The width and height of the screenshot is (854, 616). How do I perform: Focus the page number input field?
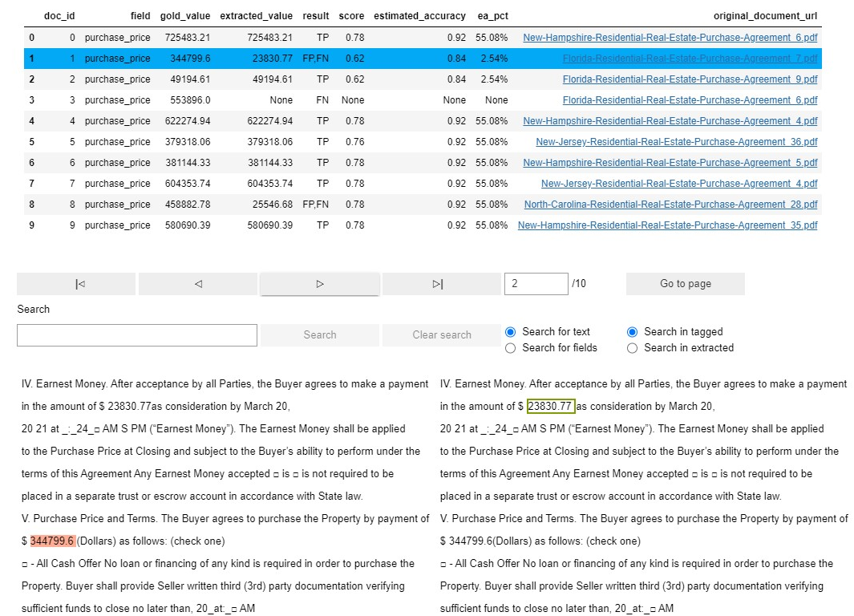pyautogui.click(x=536, y=284)
